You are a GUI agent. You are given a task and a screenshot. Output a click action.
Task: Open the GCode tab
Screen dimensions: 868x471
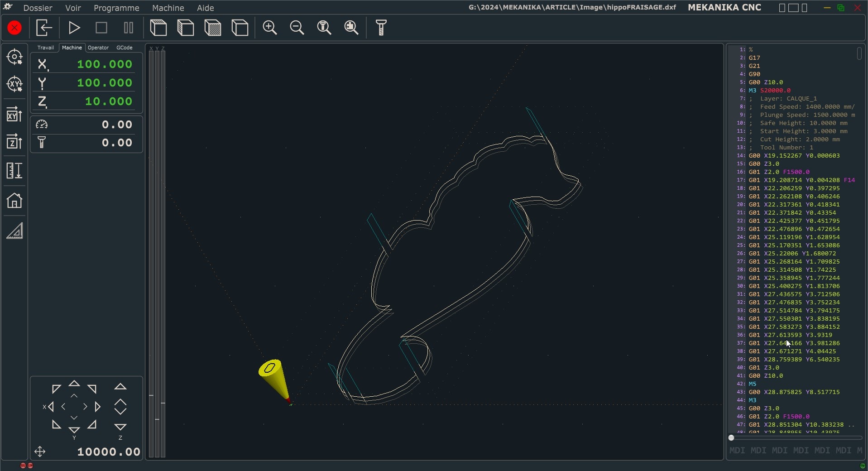click(124, 48)
